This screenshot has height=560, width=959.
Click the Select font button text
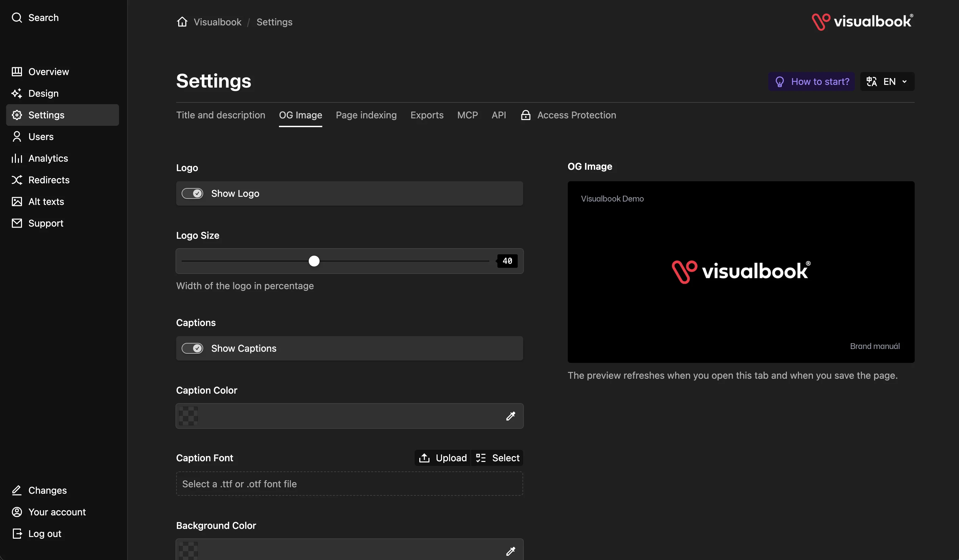[x=506, y=458]
